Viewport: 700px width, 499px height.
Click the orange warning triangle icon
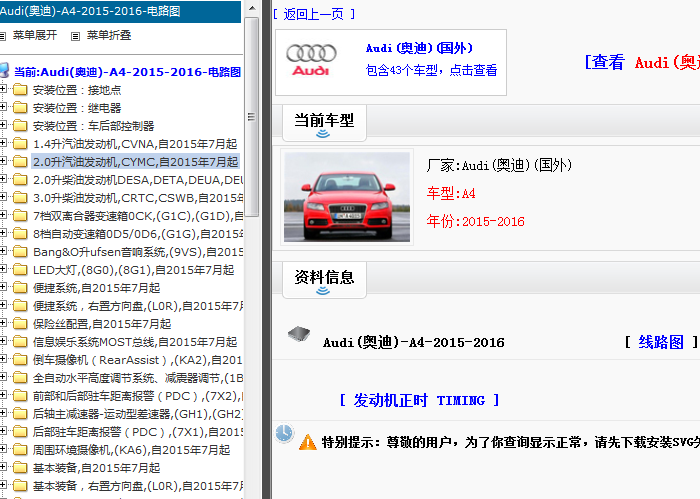[308, 442]
